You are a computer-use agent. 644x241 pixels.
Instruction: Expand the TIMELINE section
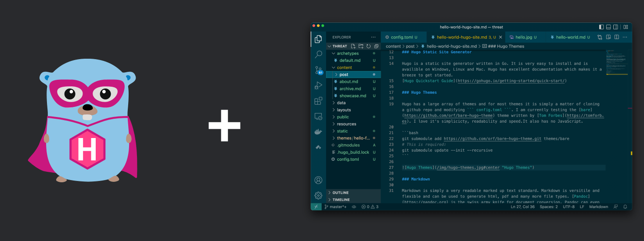point(353,200)
